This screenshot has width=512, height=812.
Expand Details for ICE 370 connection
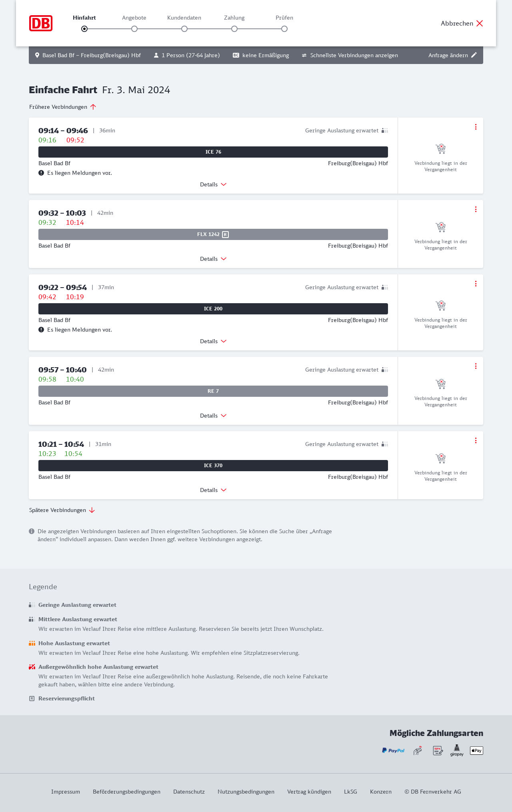[x=213, y=490]
